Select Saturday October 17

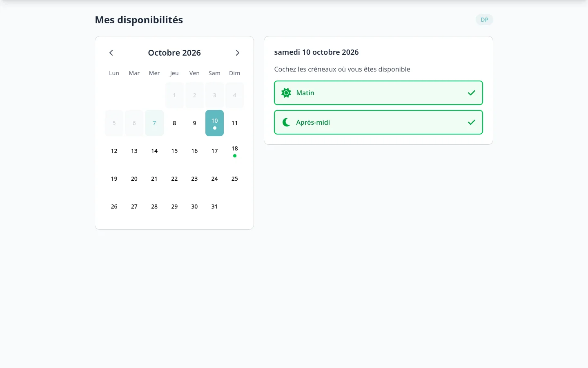pos(214,151)
